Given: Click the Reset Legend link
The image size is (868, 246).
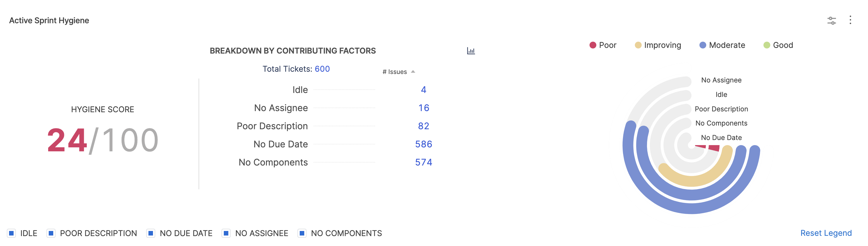Looking at the screenshot, I should pyautogui.click(x=826, y=233).
